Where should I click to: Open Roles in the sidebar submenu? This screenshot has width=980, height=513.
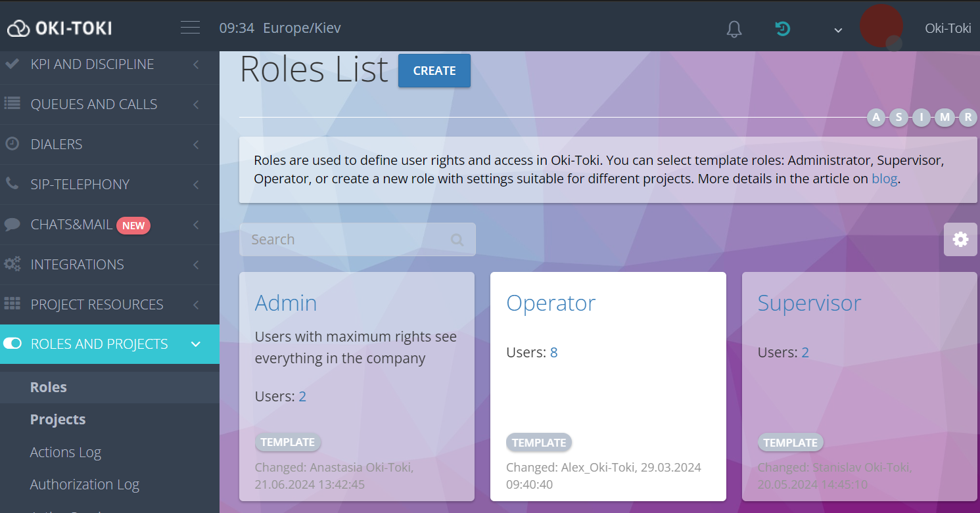click(49, 387)
